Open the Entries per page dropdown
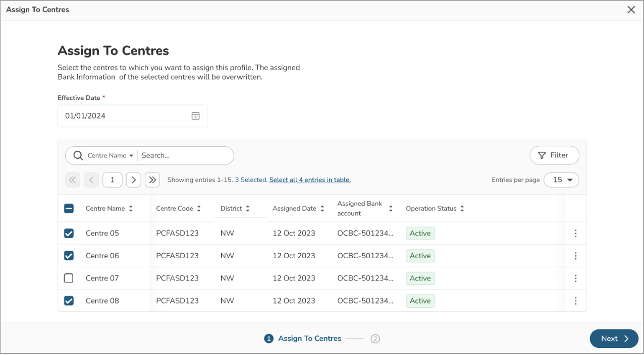The height and width of the screenshot is (355, 644). [561, 180]
